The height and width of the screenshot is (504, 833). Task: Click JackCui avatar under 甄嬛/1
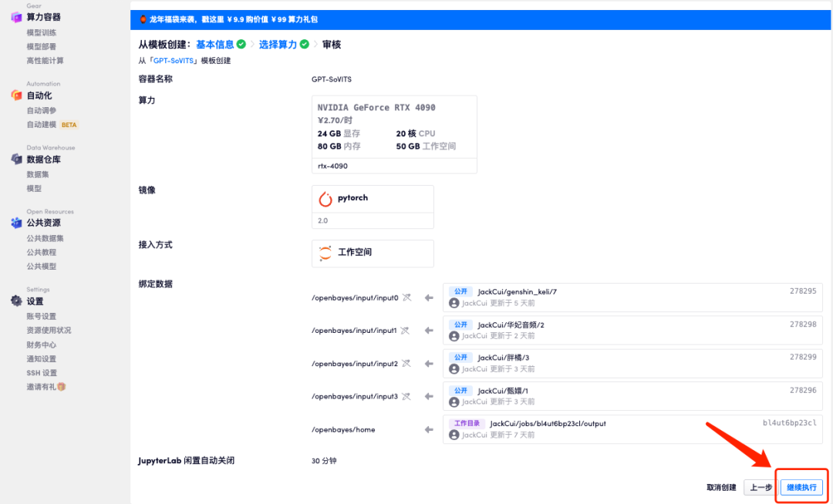[454, 402]
